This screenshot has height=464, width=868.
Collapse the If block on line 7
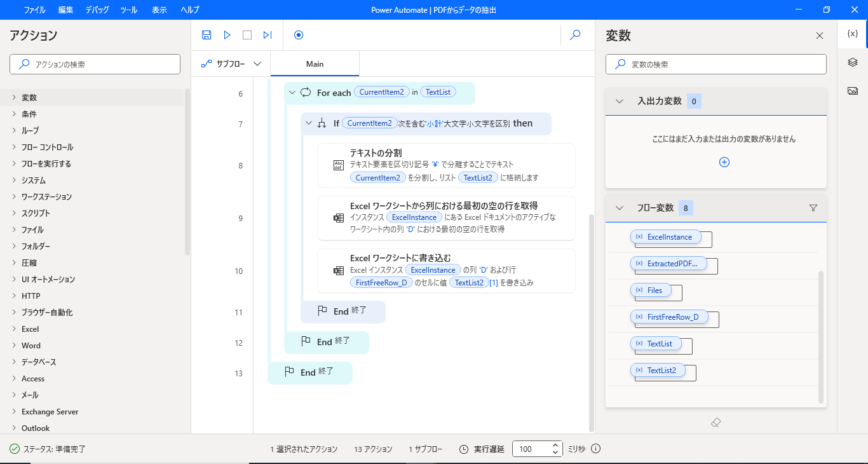tap(309, 123)
